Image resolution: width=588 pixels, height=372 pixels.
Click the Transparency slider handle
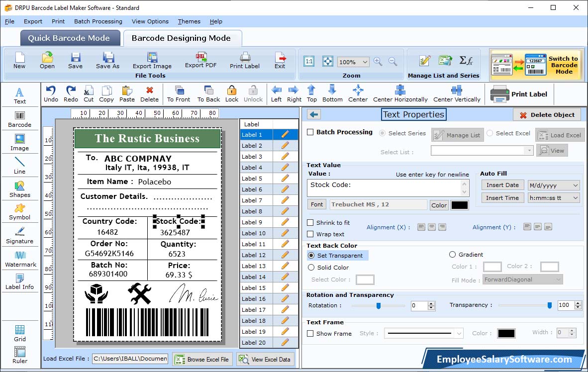(x=549, y=306)
